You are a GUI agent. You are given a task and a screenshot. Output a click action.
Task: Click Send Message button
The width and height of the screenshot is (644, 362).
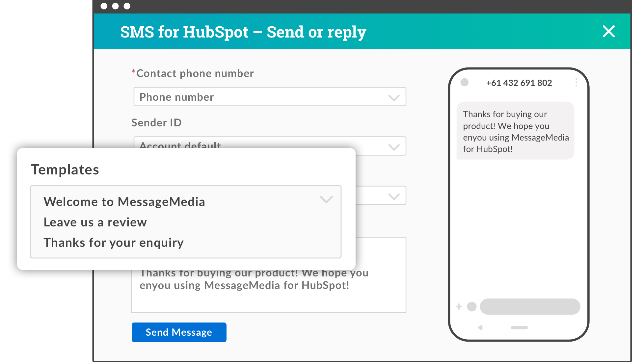(x=179, y=332)
